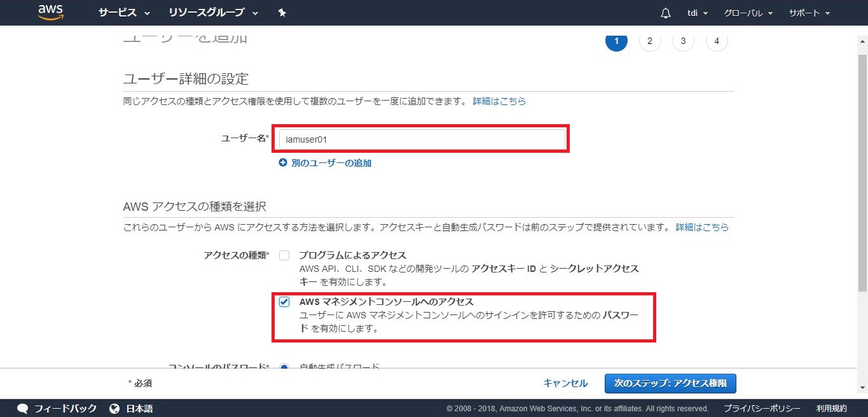Click the plus icon to add another user
868x417 pixels.
click(x=283, y=163)
